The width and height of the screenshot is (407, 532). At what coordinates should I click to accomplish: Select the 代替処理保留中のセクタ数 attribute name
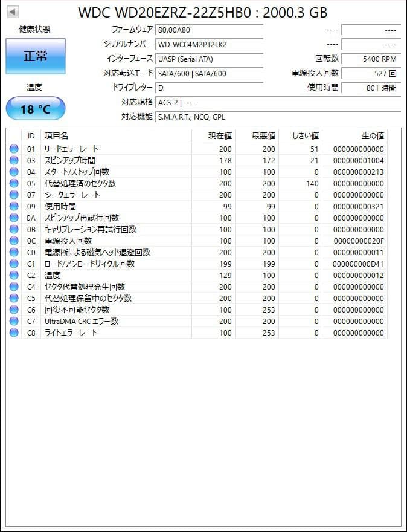[88, 298]
